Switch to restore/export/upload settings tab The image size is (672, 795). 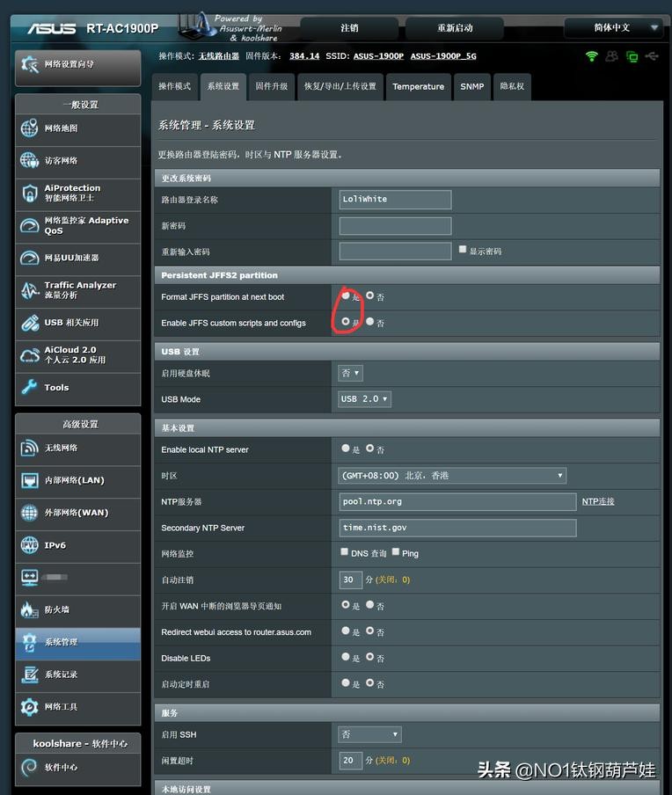[340, 87]
